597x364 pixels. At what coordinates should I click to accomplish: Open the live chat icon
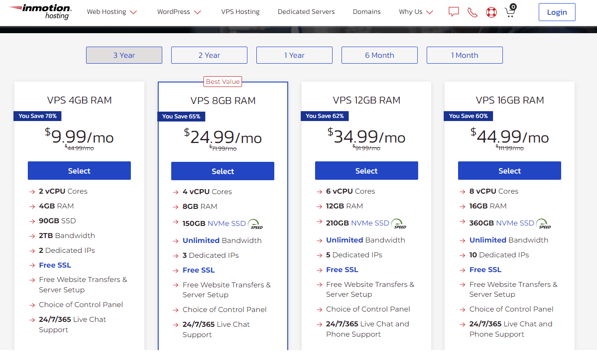click(x=454, y=12)
